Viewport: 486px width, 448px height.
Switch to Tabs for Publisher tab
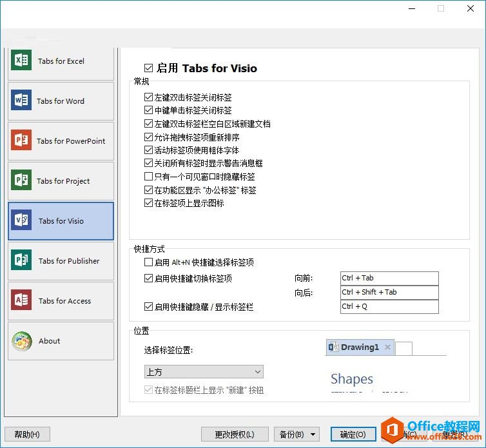[61, 261]
